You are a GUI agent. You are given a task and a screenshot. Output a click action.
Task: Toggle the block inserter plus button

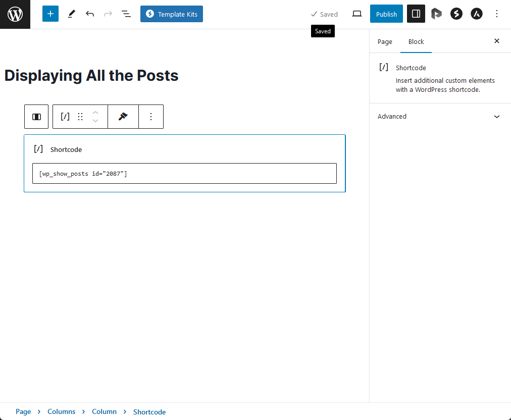50,14
